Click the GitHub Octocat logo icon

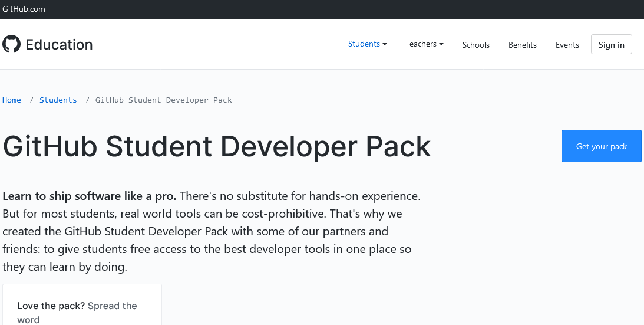pos(12,44)
